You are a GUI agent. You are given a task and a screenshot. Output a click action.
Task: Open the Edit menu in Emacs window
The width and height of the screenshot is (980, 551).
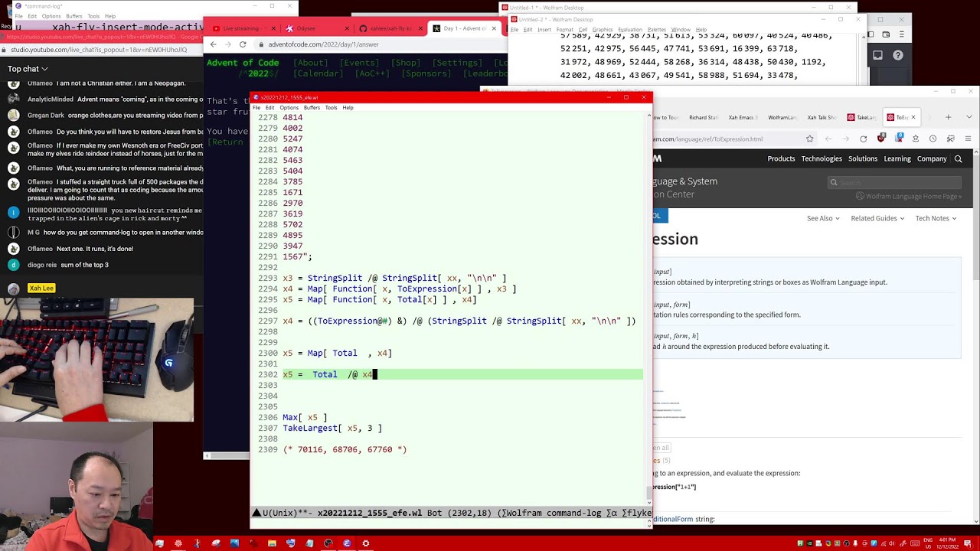coord(269,108)
